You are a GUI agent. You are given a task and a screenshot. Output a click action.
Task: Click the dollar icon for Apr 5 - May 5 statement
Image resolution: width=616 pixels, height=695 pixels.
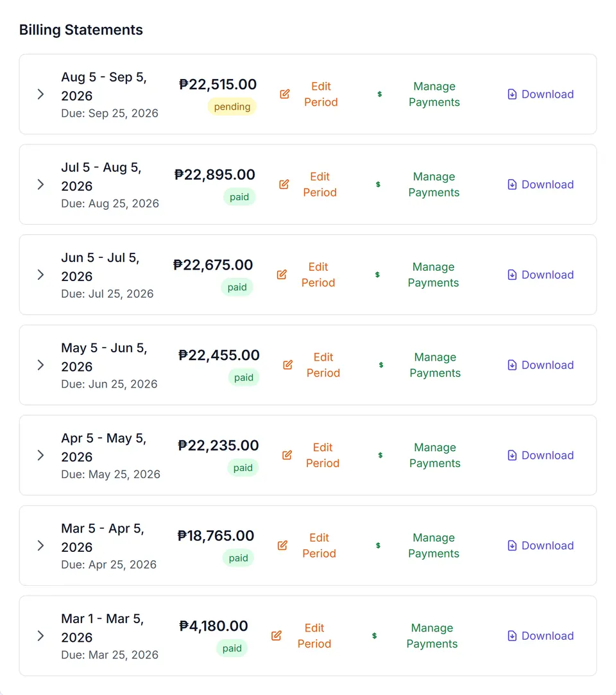coord(381,455)
